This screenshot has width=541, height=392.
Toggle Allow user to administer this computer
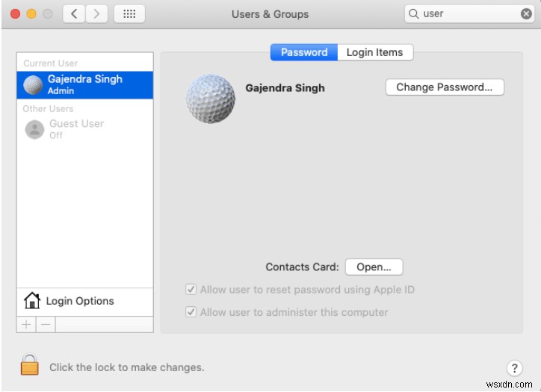click(x=191, y=312)
